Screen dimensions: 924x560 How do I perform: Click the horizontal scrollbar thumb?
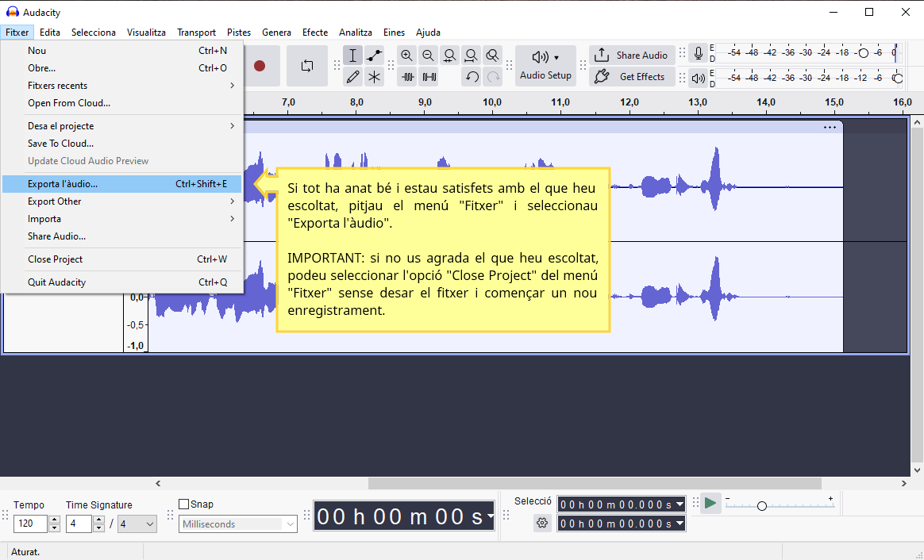(595, 483)
